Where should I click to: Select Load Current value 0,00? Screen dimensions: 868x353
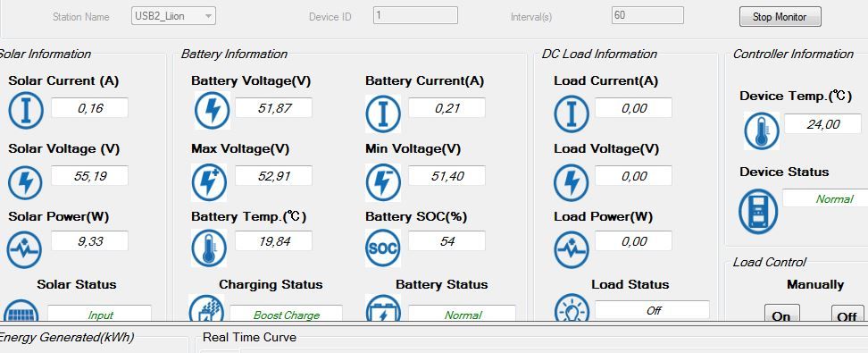coord(633,108)
